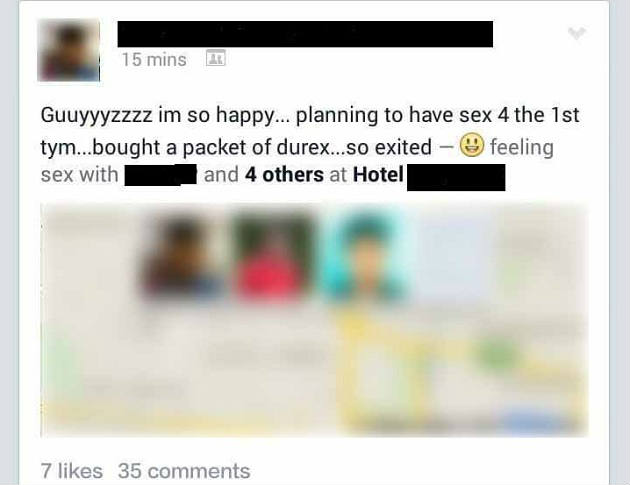
Task: Select the dark-haired first blurred profile thumbnail
Action: (x=183, y=257)
